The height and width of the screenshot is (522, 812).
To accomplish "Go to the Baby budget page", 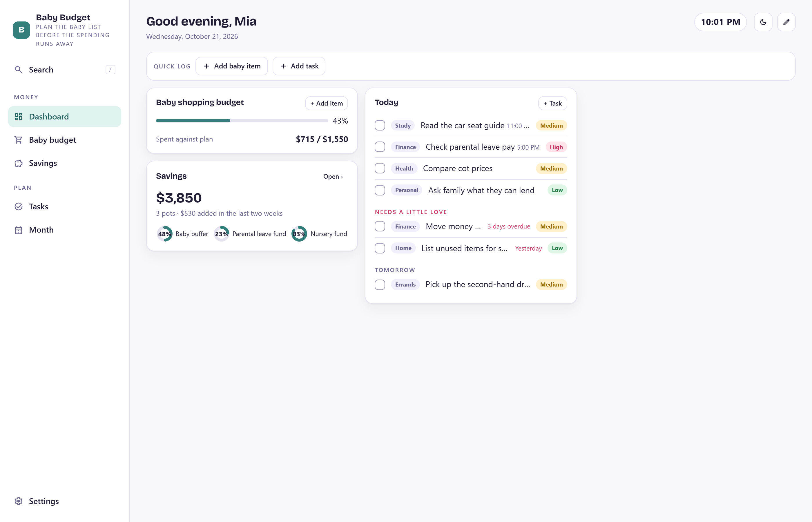I will [x=64, y=140].
